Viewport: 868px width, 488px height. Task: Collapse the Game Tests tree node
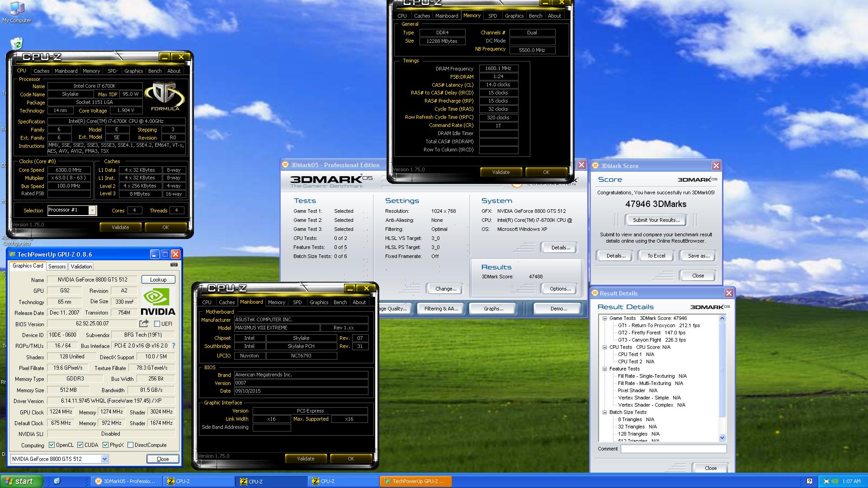604,318
